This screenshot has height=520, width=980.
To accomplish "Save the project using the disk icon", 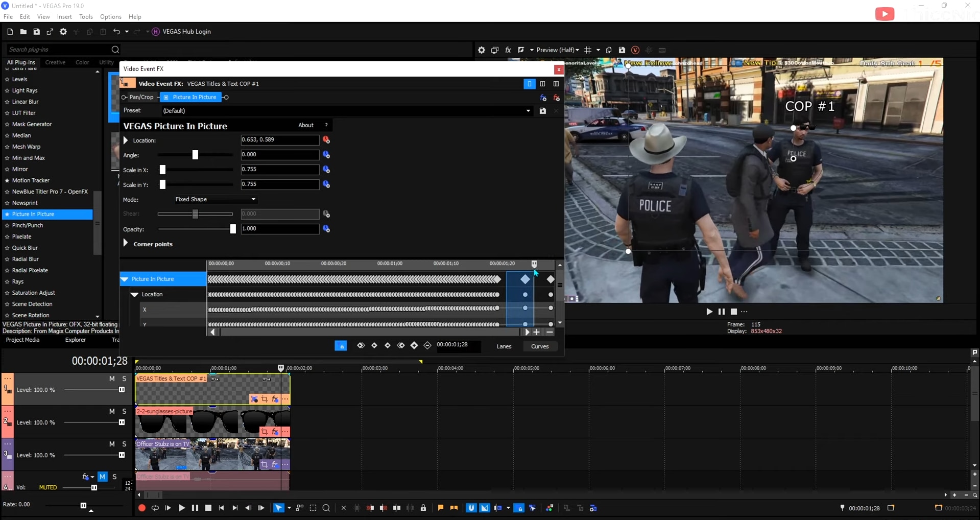I will pos(37,32).
